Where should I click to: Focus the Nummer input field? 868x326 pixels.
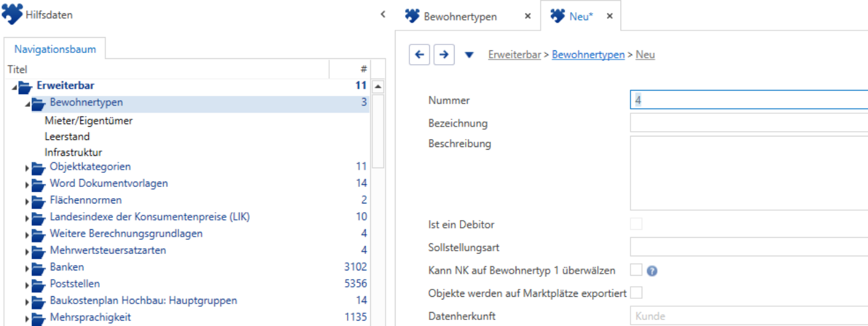click(x=749, y=100)
